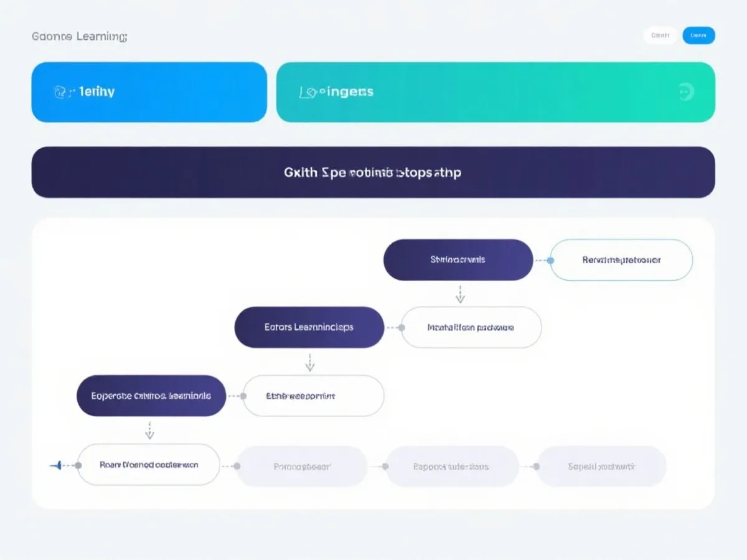Click the blue arrow marker at the flowchart's left edge

click(x=57, y=465)
